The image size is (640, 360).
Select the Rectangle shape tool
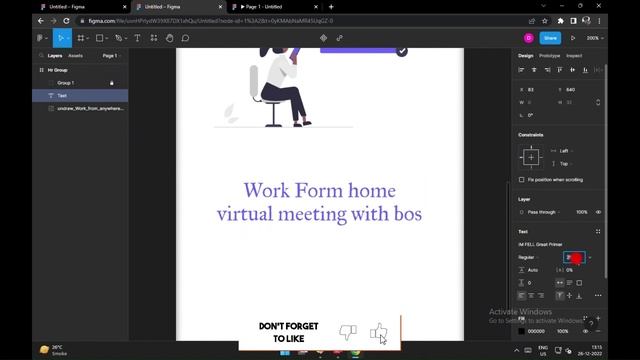point(99,38)
